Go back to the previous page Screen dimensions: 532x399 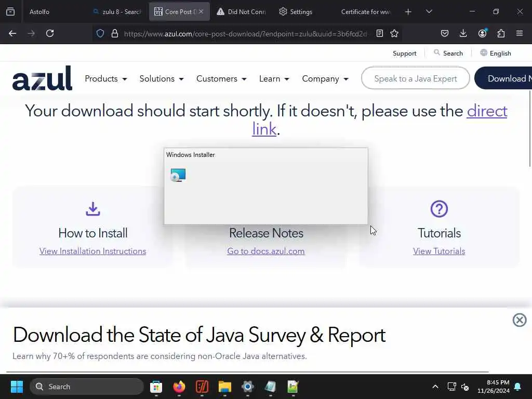click(x=12, y=33)
